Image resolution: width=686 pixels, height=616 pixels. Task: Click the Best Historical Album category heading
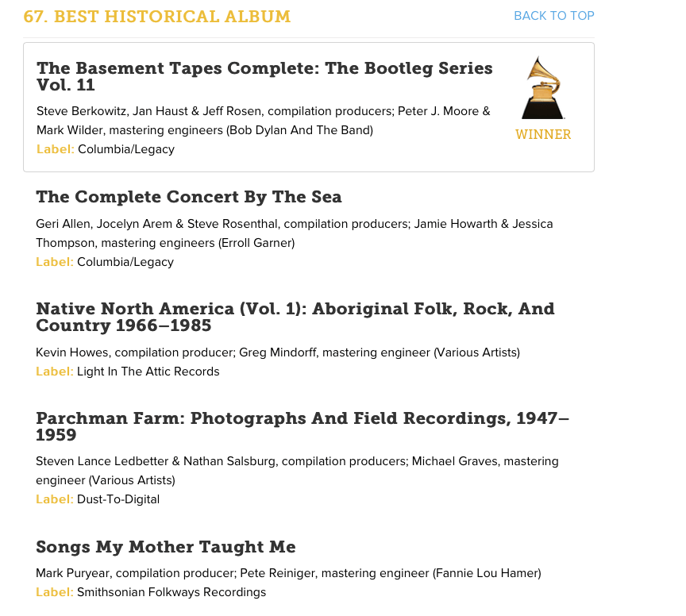click(x=157, y=17)
